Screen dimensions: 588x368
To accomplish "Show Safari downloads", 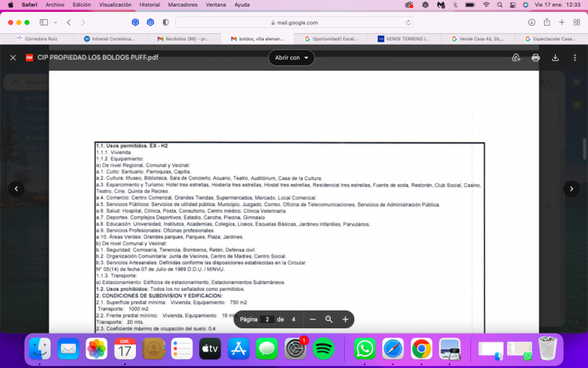I will click(531, 23).
